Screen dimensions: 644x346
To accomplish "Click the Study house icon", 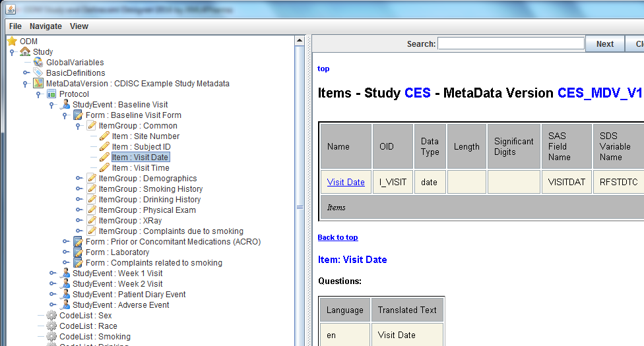I will pyautogui.click(x=25, y=51).
